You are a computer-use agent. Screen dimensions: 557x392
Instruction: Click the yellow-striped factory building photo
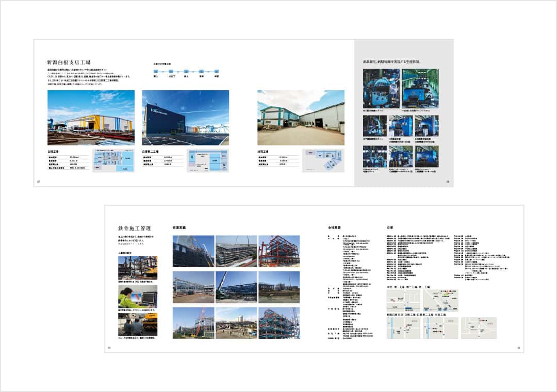pyautogui.click(x=91, y=118)
